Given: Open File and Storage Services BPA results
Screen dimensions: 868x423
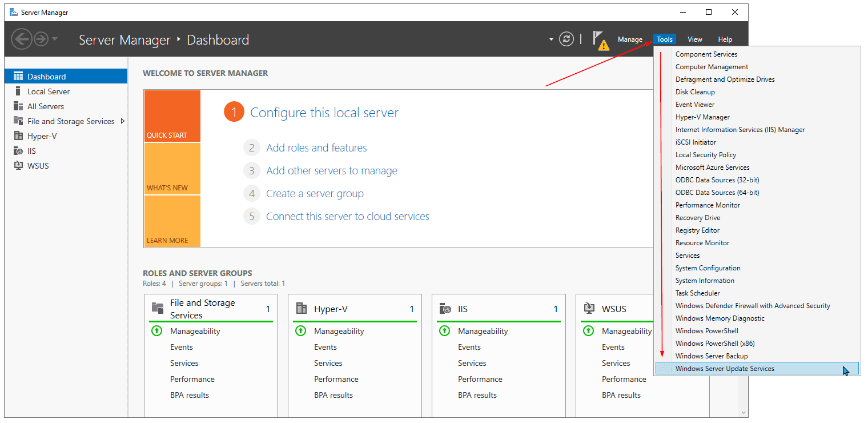Looking at the screenshot, I should [190, 395].
